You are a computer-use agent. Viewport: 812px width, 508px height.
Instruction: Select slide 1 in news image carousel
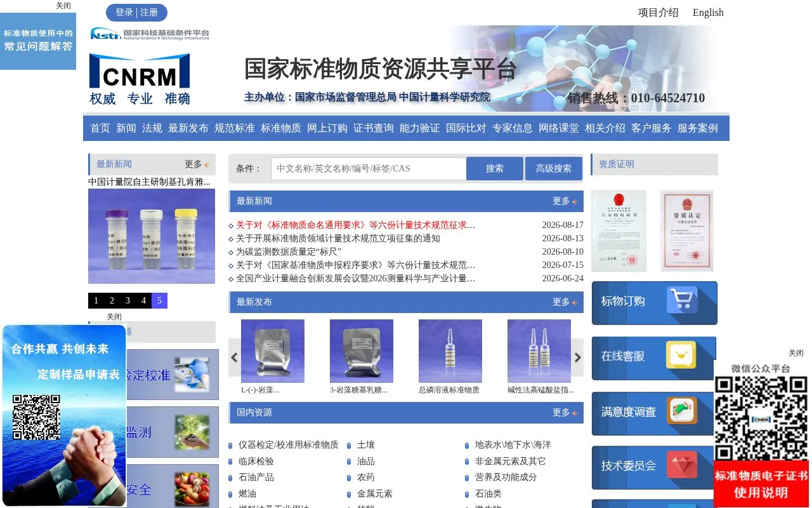96,301
